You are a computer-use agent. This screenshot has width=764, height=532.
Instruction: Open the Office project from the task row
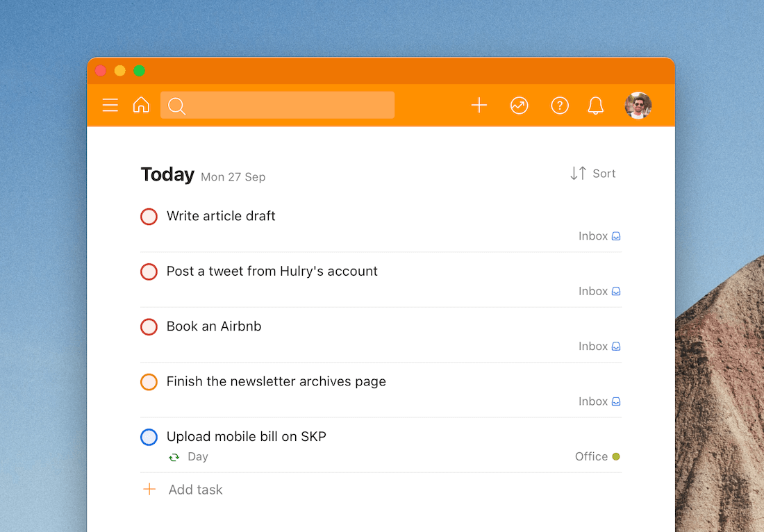[590, 456]
